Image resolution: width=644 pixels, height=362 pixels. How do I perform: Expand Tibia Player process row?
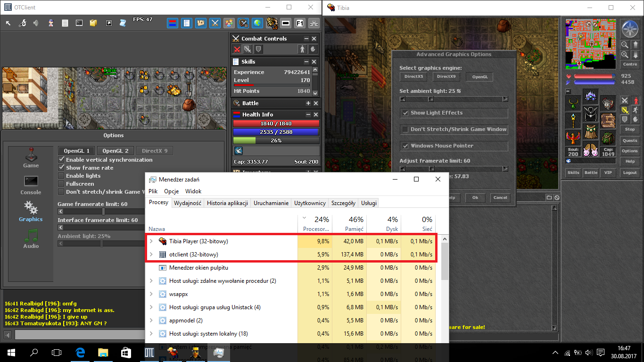point(151,241)
